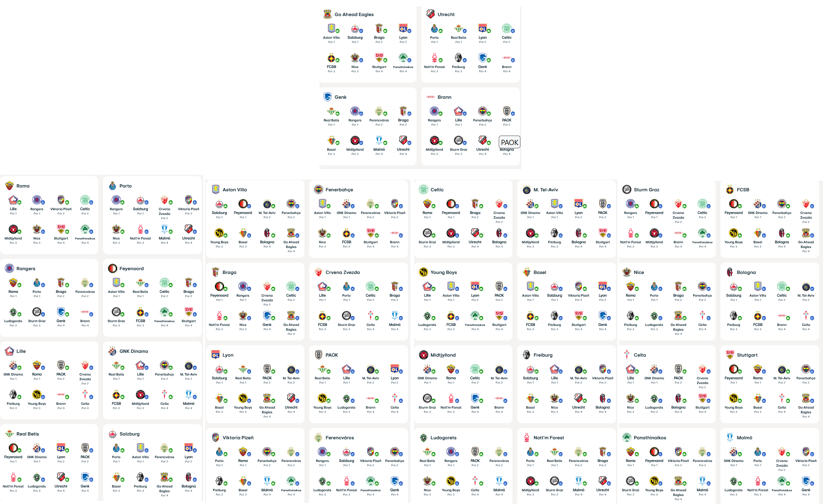
Task: Select Fenerbahçe name in Stuttgart card
Action: (x=806, y=378)
